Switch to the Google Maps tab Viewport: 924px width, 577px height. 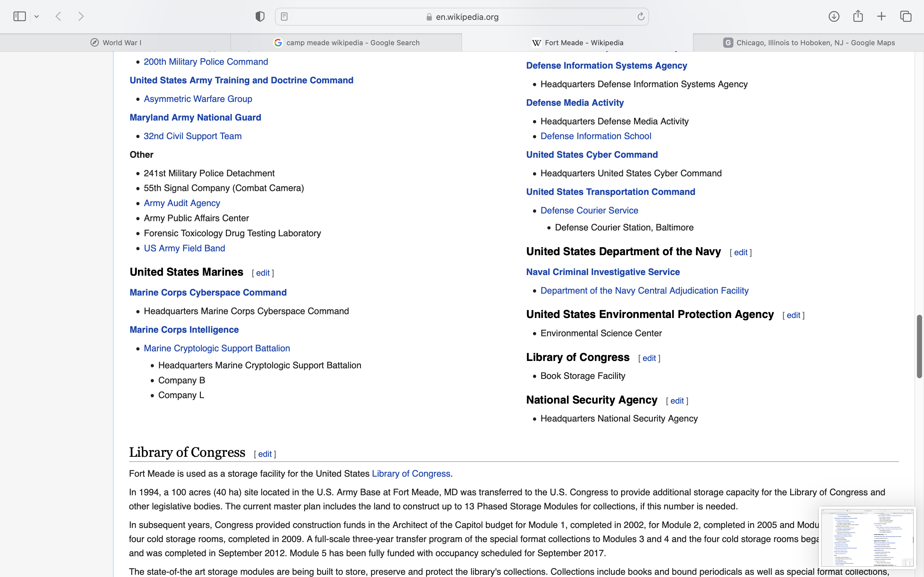(809, 43)
